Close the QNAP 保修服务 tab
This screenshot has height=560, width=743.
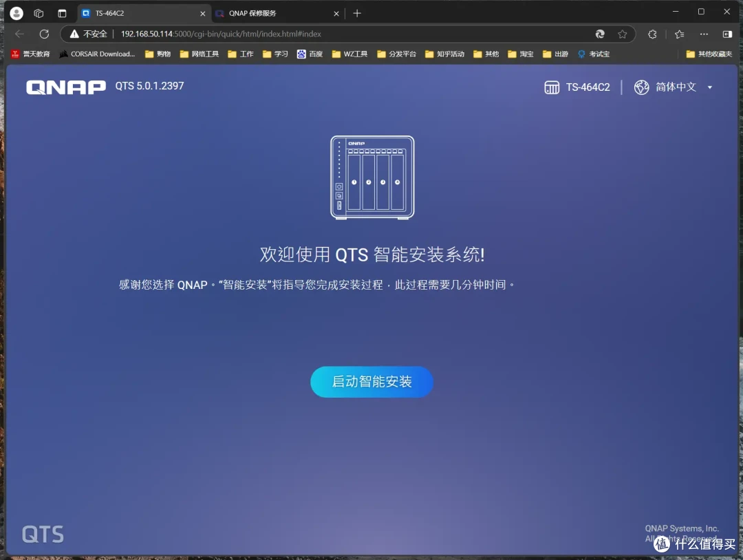(336, 14)
